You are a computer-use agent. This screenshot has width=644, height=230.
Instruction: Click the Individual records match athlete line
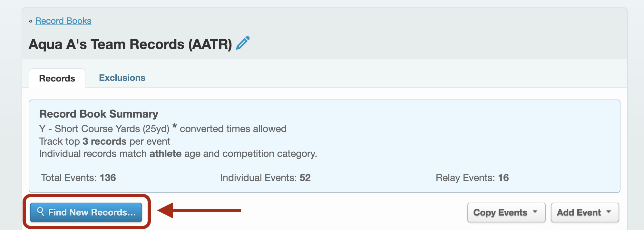pyautogui.click(x=178, y=154)
